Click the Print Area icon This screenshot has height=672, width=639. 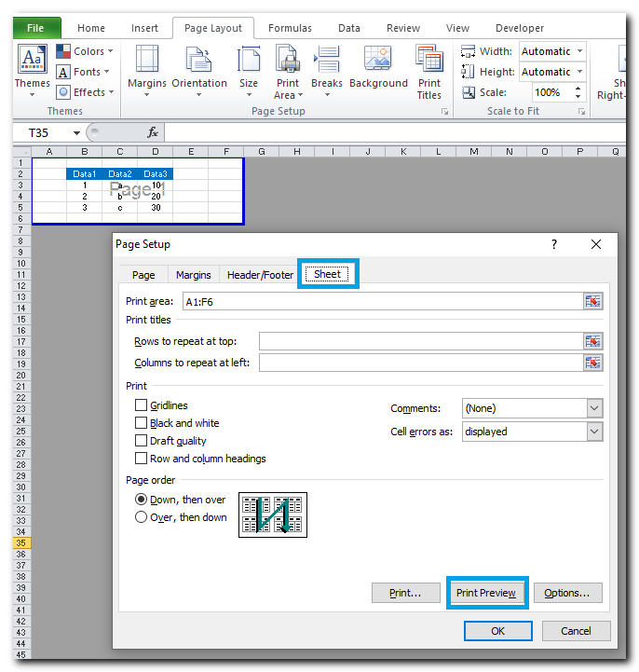point(287,62)
